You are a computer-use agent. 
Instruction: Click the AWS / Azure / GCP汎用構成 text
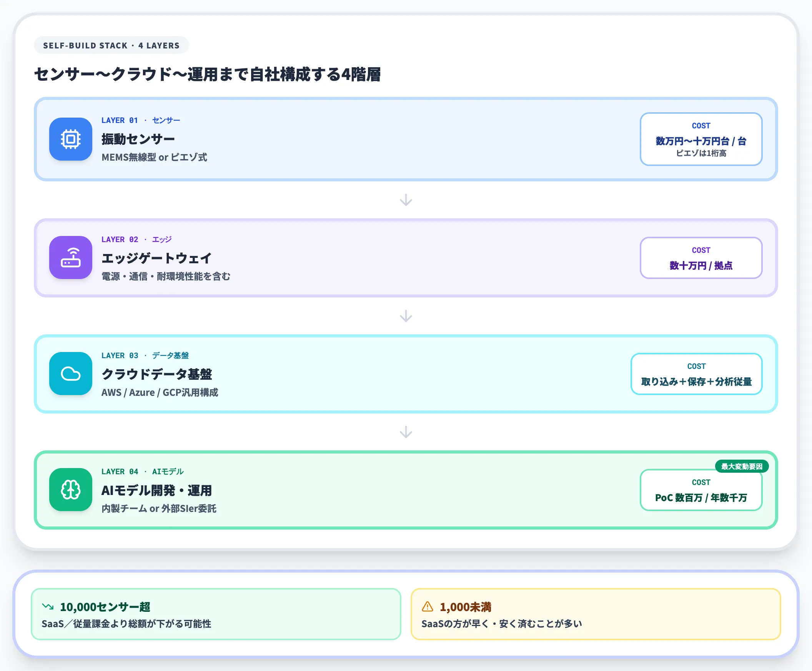coord(160,392)
